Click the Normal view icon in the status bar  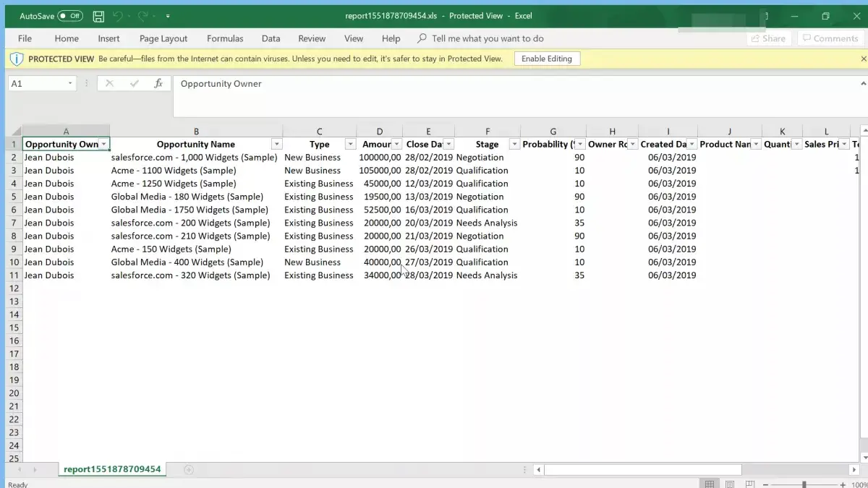click(x=710, y=484)
